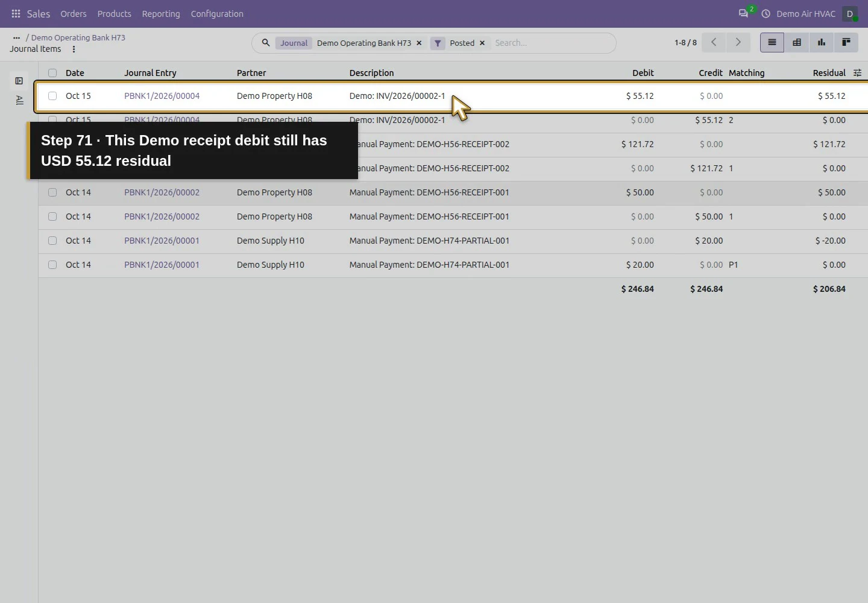Sort by the Date column header
This screenshot has width=868, height=603.
(75, 73)
